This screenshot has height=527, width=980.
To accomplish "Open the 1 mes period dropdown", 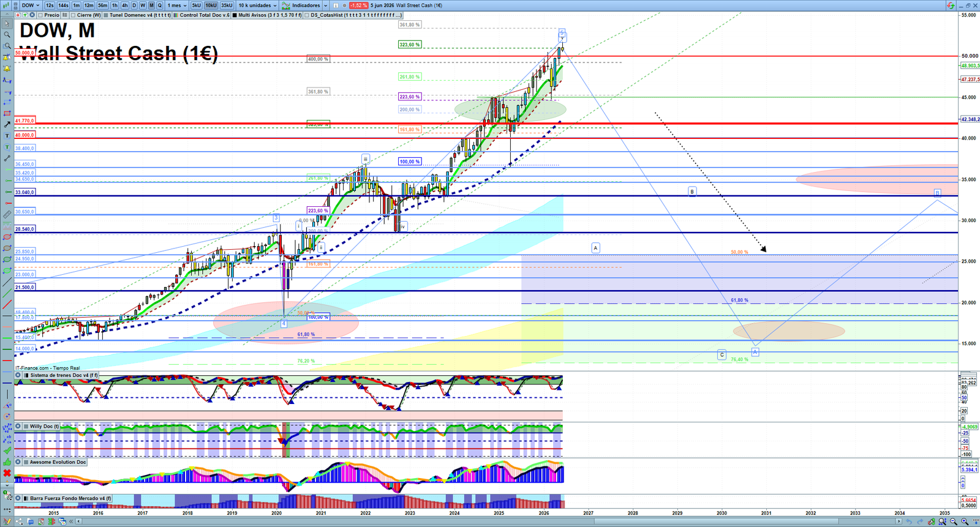I will (177, 6).
